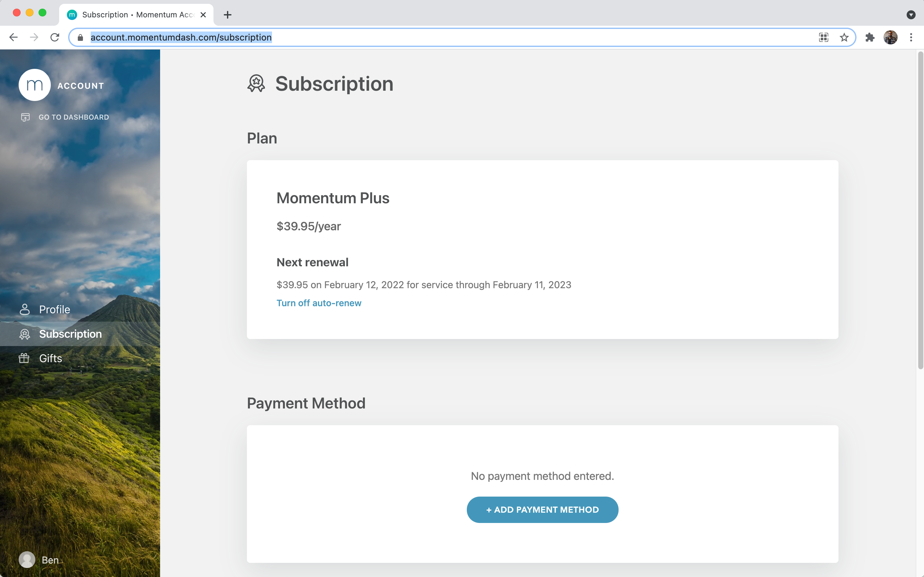Click the browser forward arrow
924x577 pixels.
34,37
